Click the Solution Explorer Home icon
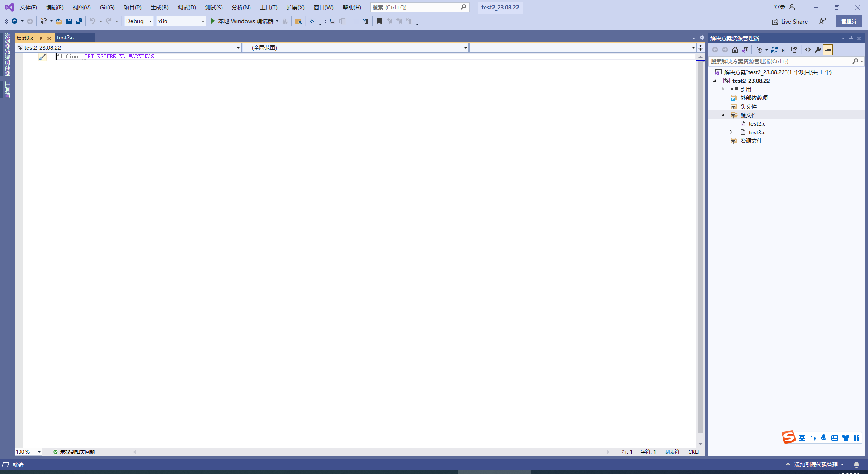The width and height of the screenshot is (868, 474). 735,50
